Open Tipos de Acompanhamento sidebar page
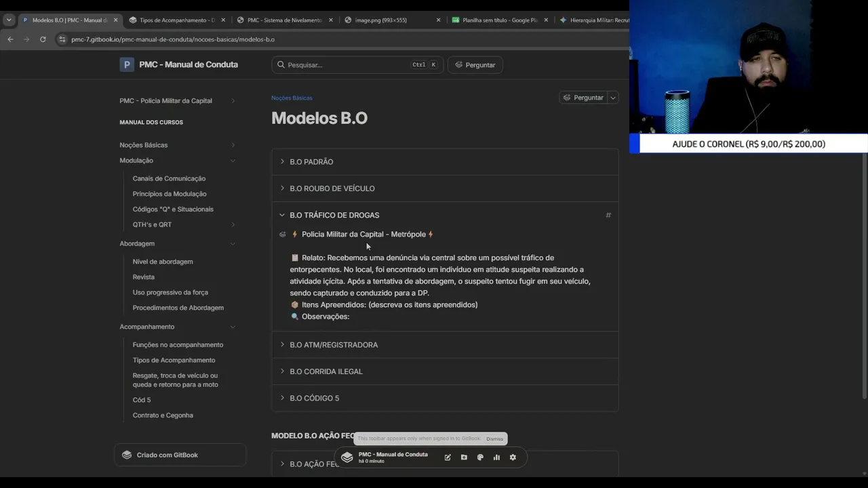 tap(174, 361)
